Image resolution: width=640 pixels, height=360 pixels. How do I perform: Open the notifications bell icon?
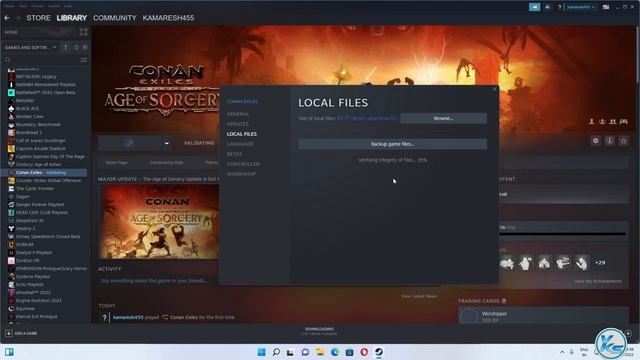[x=547, y=7]
